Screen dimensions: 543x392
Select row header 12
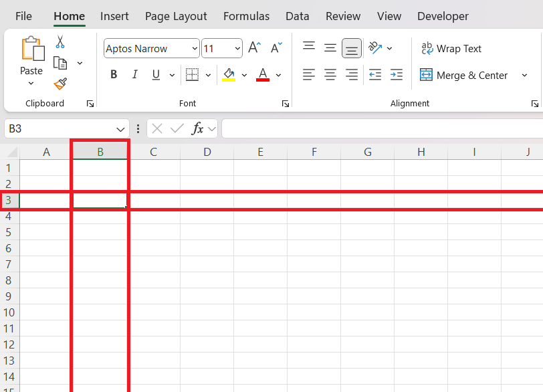[x=9, y=345]
